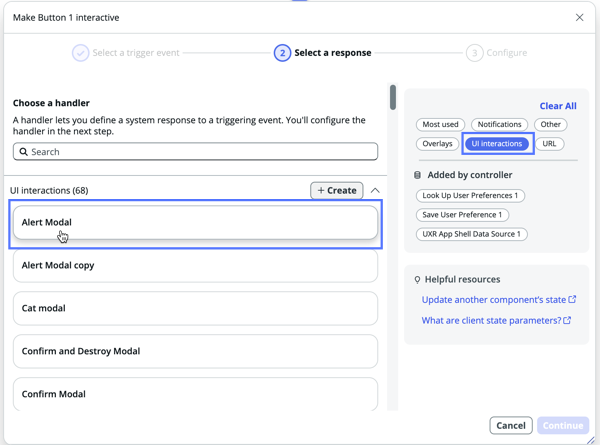Open 'Update another component's state' link
Image resolution: width=600 pixels, height=445 pixels.
[494, 300]
